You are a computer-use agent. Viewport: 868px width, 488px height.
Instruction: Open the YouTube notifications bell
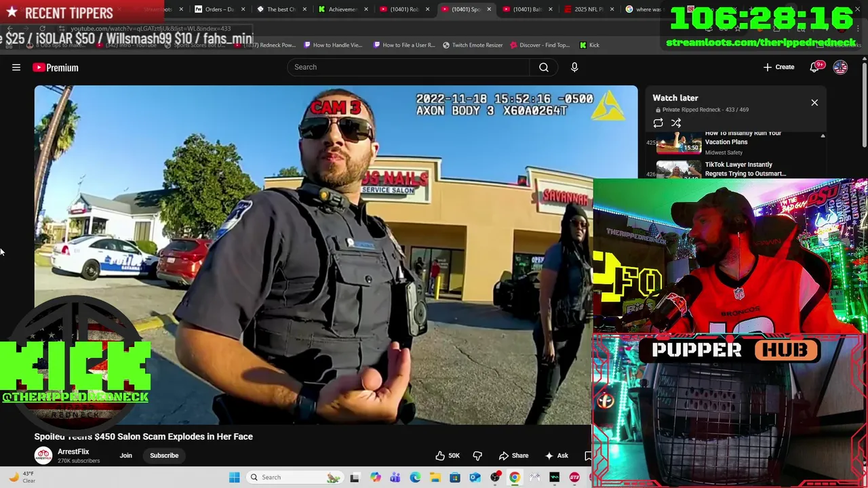tap(815, 67)
